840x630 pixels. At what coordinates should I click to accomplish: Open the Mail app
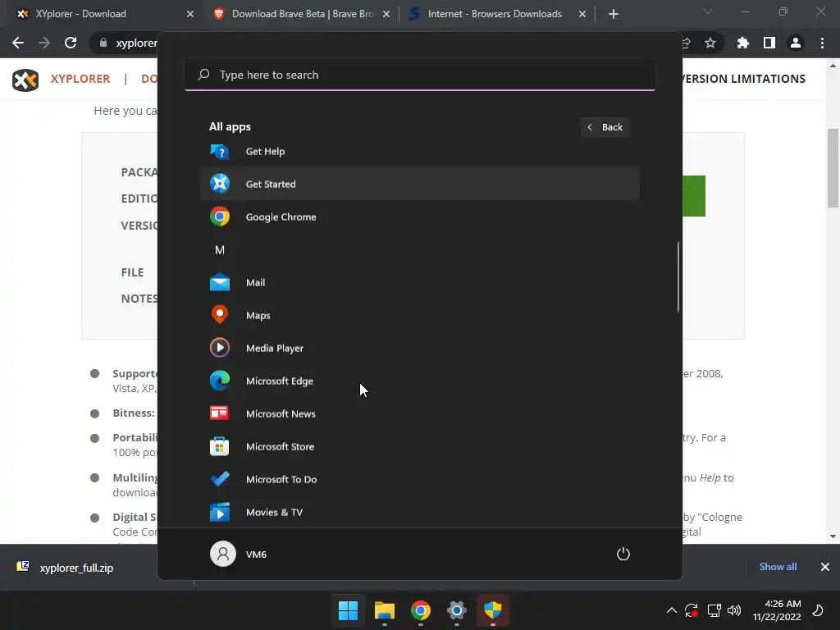pos(419,282)
